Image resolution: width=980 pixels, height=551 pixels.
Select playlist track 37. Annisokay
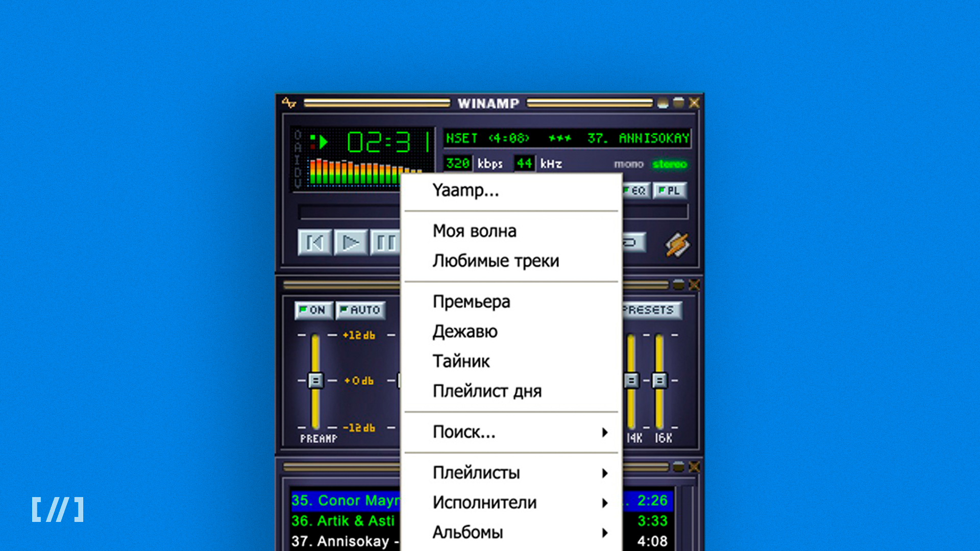tap(482, 541)
